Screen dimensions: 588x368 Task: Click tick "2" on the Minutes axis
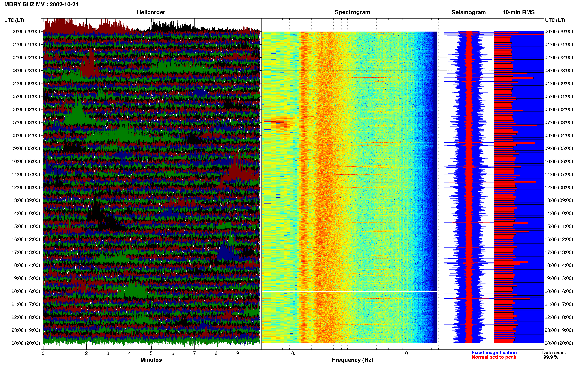pyautogui.click(x=86, y=353)
